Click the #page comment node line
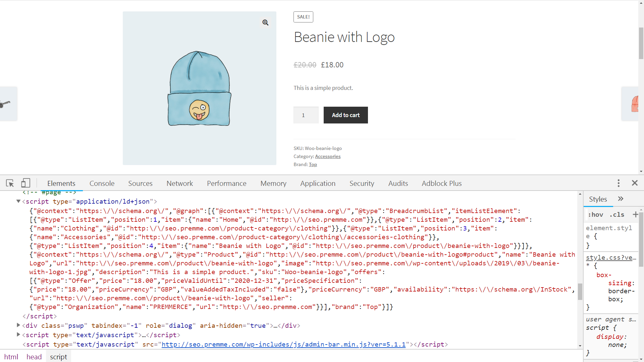 (x=49, y=193)
